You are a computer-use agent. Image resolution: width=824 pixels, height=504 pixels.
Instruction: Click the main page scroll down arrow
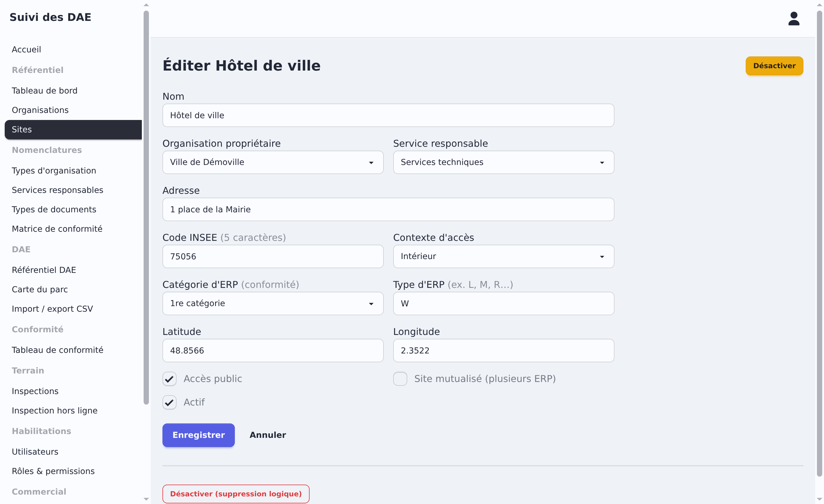tap(819, 499)
